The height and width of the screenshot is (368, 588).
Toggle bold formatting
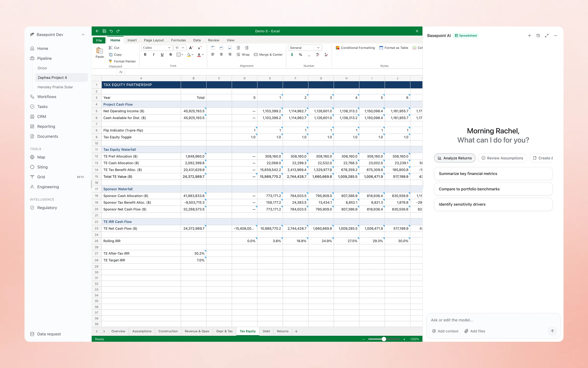click(x=145, y=54)
